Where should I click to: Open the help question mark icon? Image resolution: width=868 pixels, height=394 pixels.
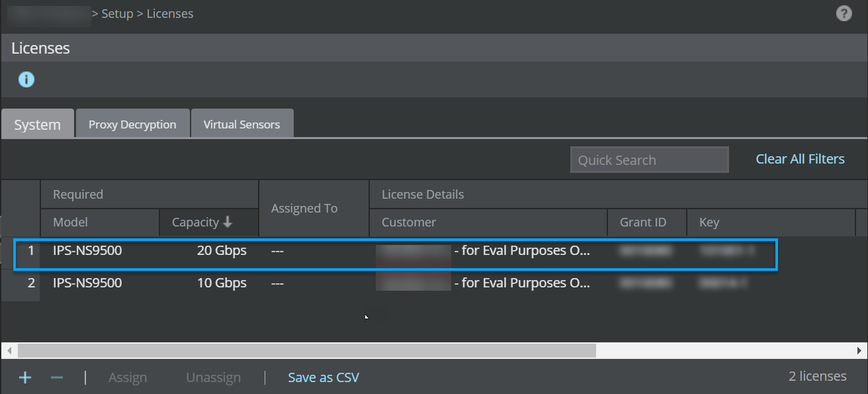click(844, 13)
